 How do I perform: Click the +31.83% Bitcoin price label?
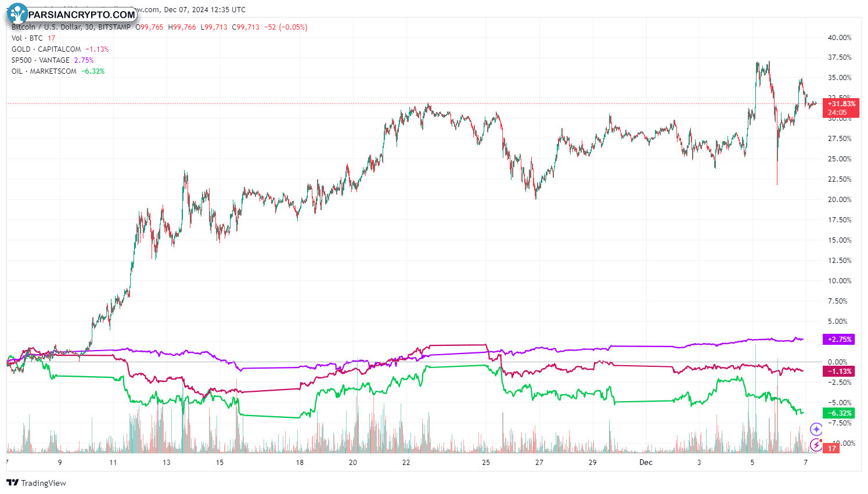841,108
